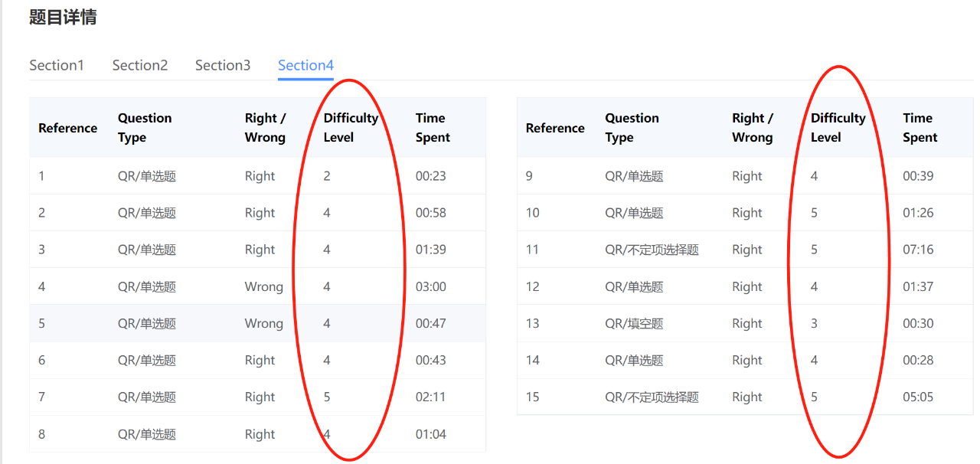Switch to the Section1 tab
Image resolution: width=980 pixels, height=464 pixels.
(57, 65)
